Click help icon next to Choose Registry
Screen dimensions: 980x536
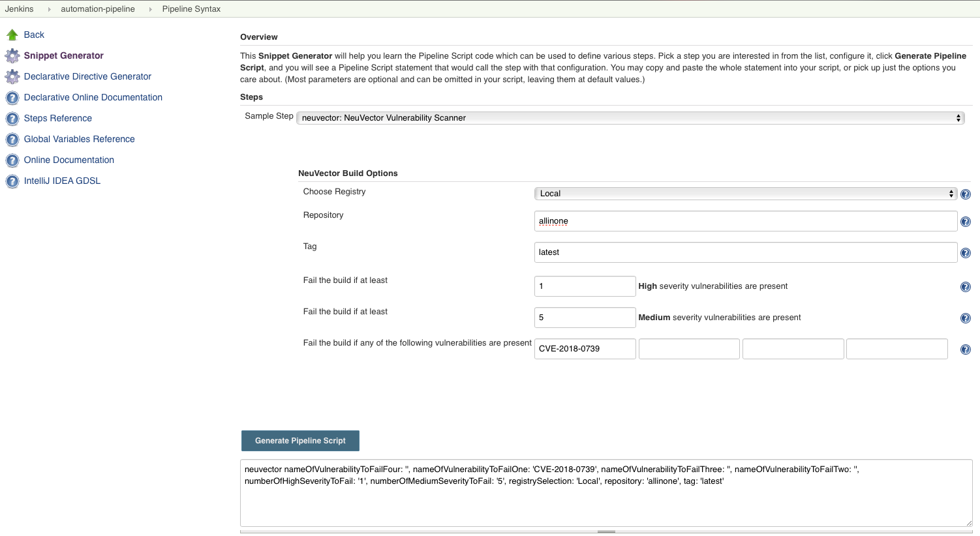(966, 194)
